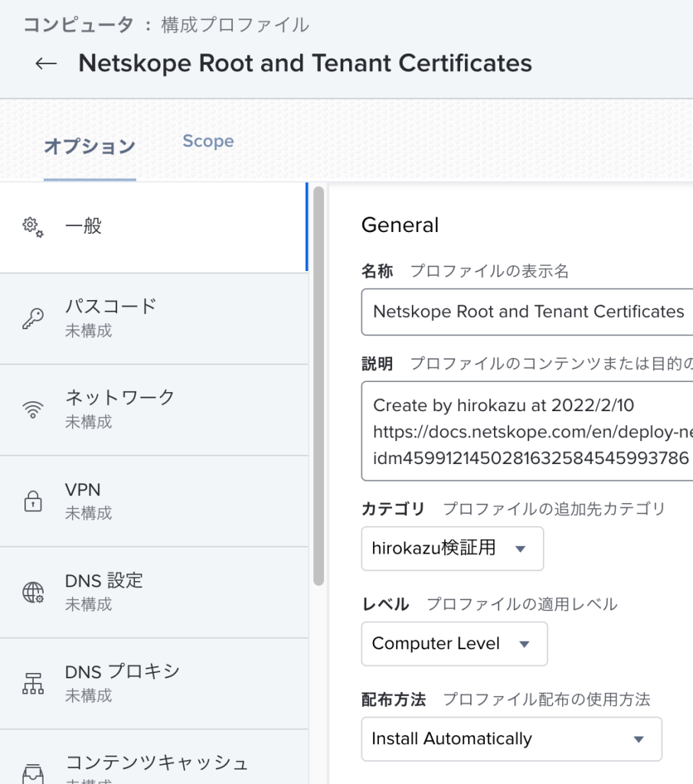Screen dimensions: 693x784
Task: Select the パスコード payload
Action: point(153,319)
